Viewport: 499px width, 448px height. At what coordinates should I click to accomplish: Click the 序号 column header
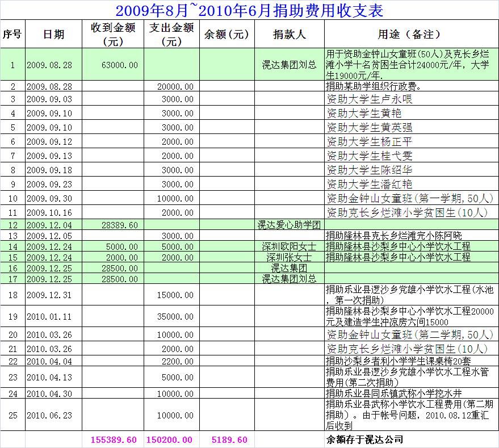pyautogui.click(x=12, y=34)
